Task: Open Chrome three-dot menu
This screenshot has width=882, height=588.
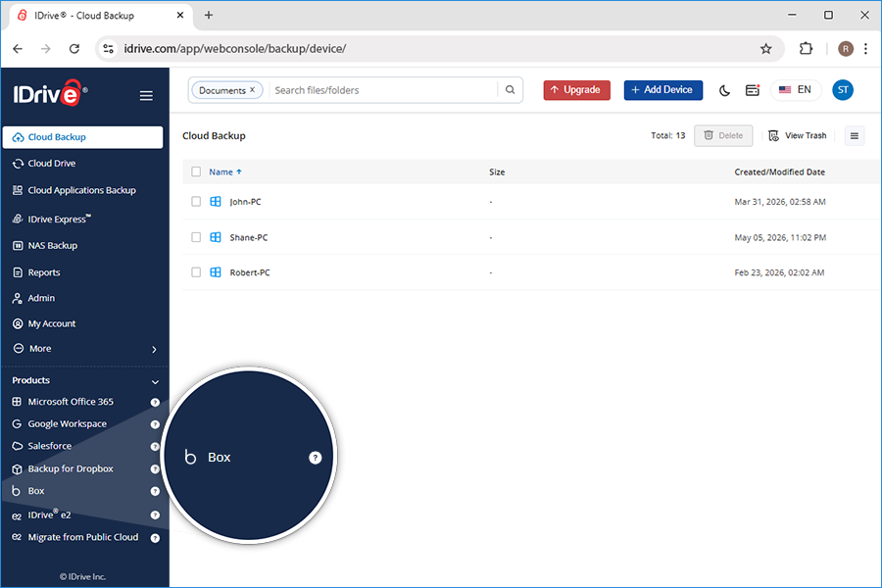Action: click(865, 49)
